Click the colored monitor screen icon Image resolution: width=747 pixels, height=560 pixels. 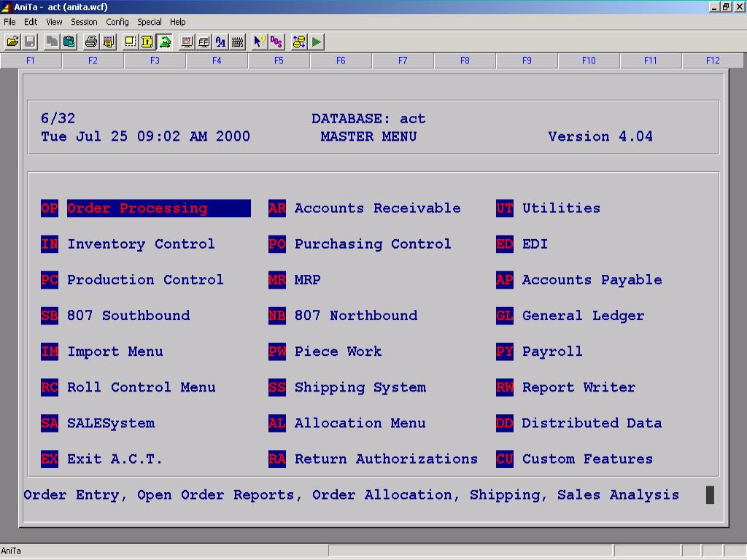(187, 42)
